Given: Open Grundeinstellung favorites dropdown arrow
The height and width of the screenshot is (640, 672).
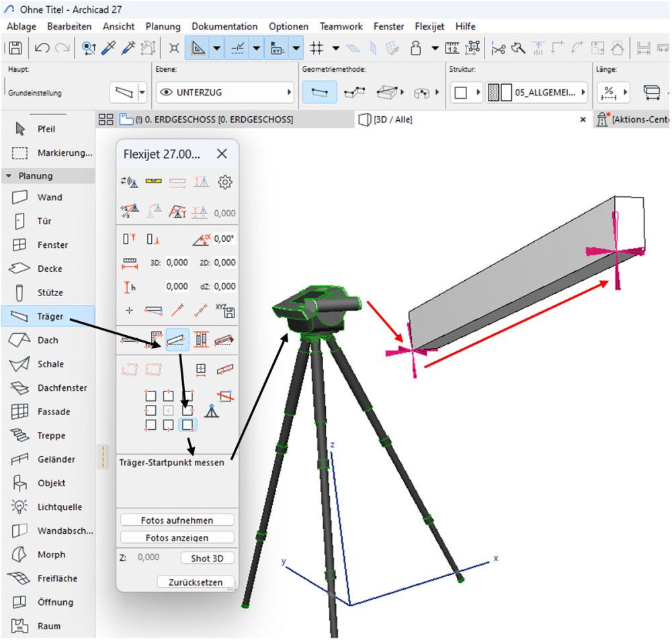Looking at the screenshot, I should coord(142,93).
